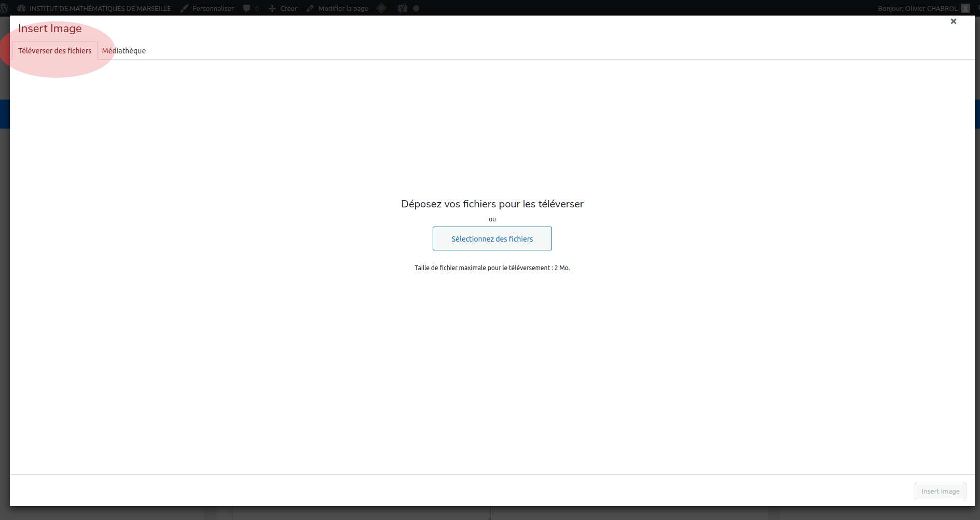The image size is (980, 520).
Task: Click the Personnaliser link
Action: pos(213,8)
